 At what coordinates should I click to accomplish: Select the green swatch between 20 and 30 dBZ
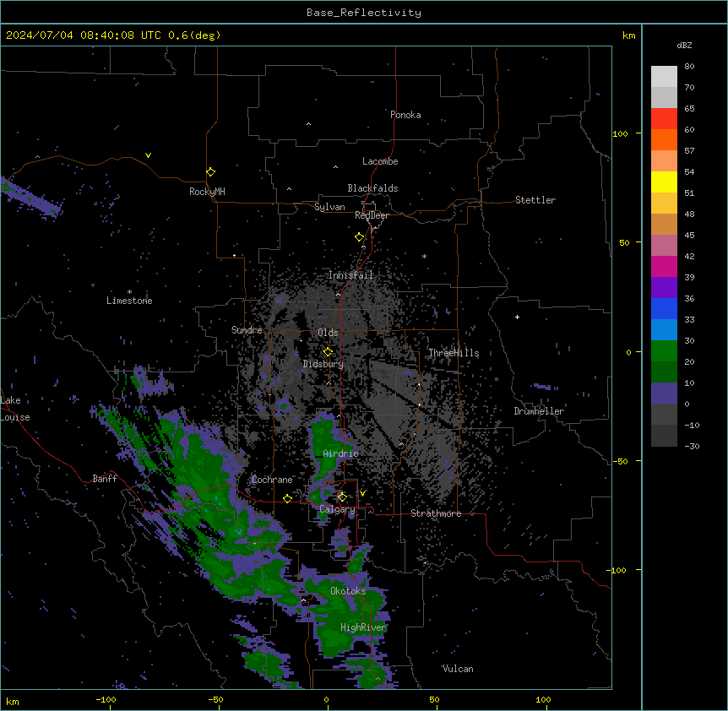click(664, 351)
